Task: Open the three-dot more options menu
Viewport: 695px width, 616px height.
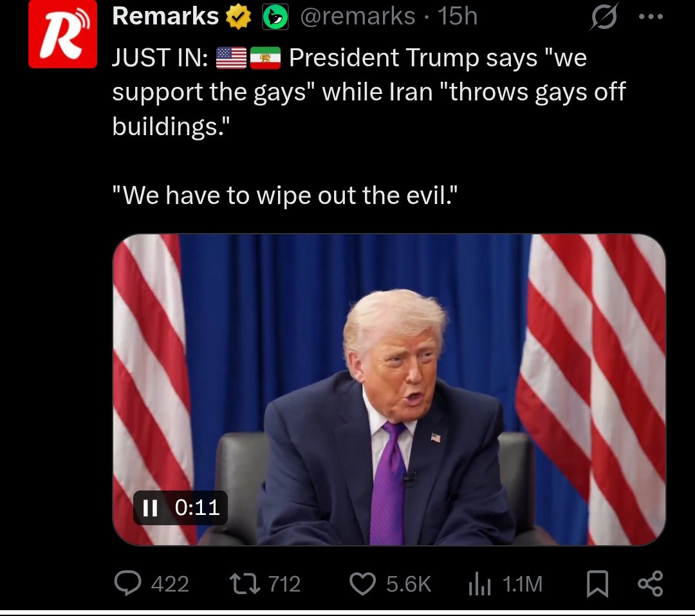Action: pos(651,17)
